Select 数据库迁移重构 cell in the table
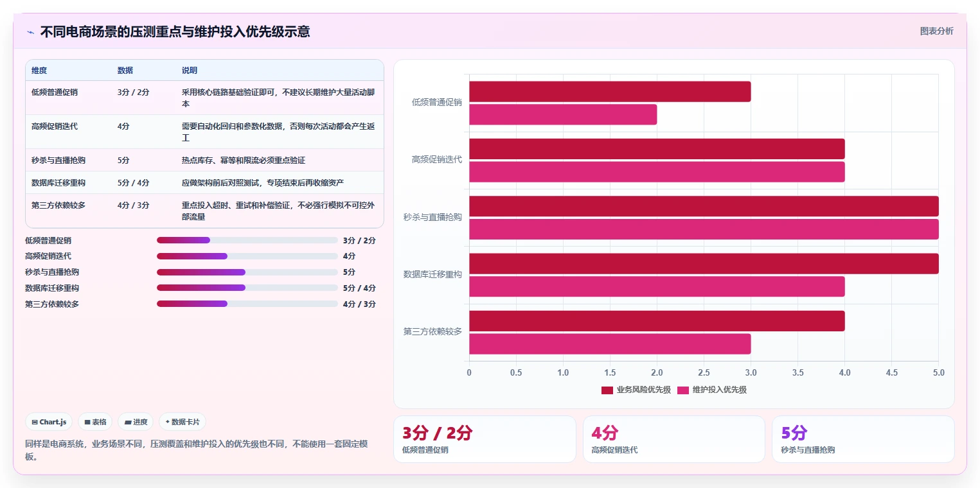This screenshot has width=980, height=488. 58,182
